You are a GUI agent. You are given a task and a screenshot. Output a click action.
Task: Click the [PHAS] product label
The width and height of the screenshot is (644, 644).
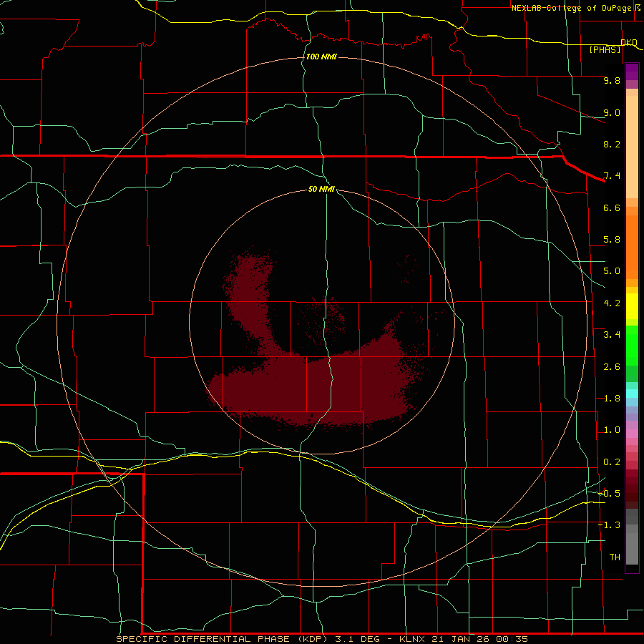pos(605,49)
